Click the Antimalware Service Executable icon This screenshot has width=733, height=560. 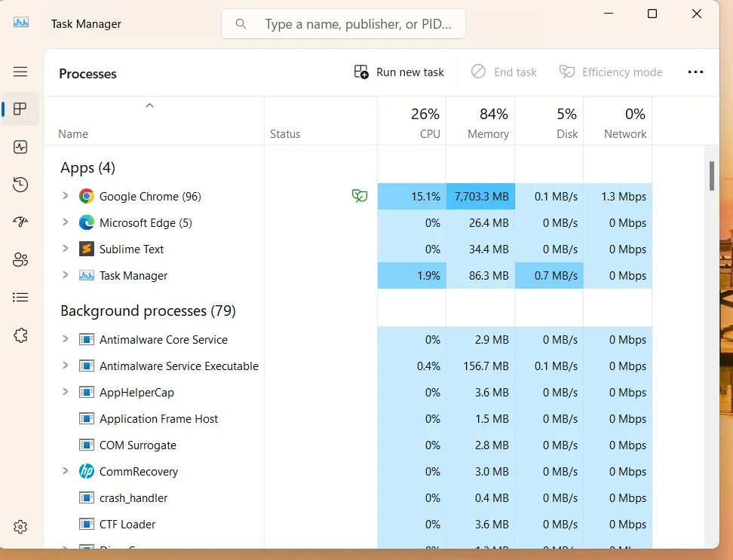[87, 366]
